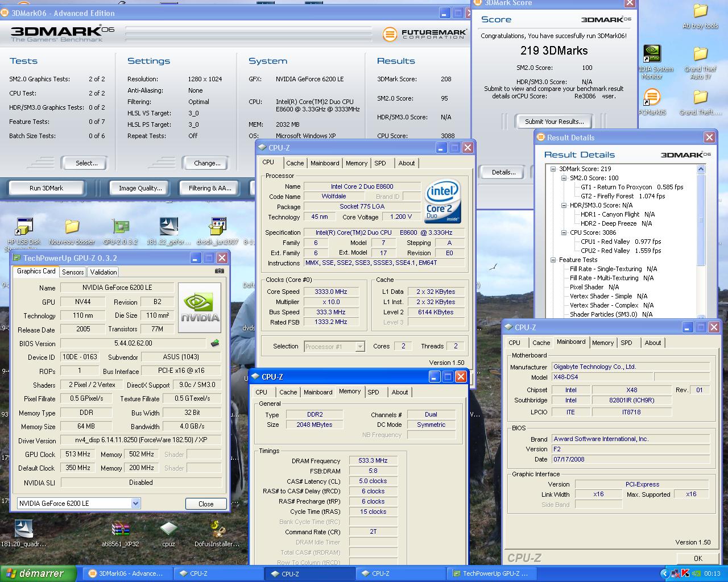Click the TechPowerUp GPU-Z taskbar button

(491, 573)
